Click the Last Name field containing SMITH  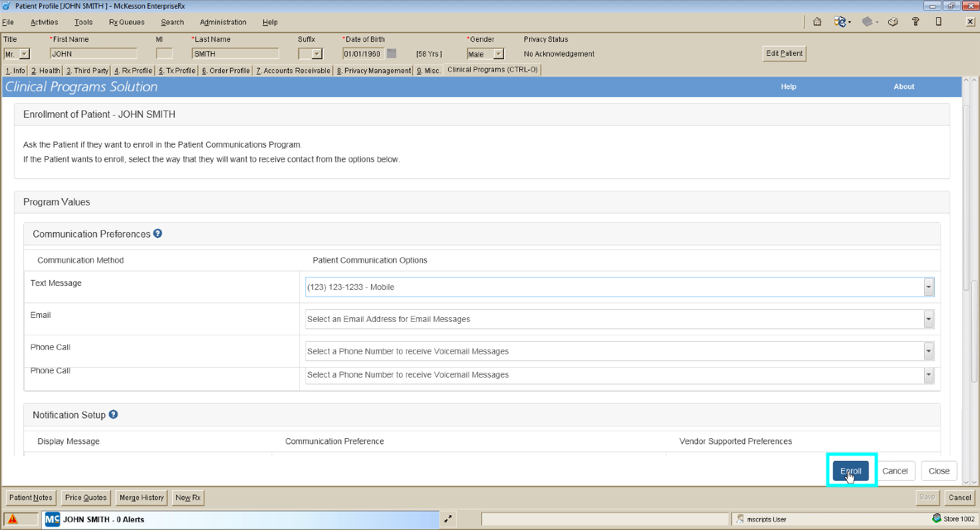[235, 54]
